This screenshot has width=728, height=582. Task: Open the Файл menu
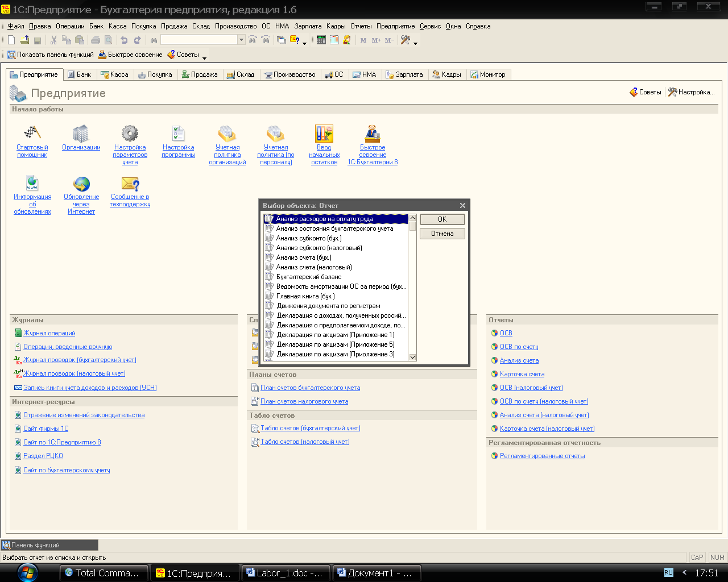[x=16, y=26]
